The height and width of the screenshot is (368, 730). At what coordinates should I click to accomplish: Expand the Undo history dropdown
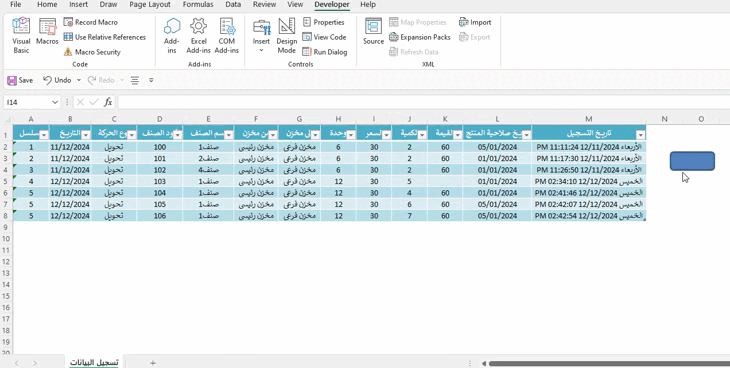click(79, 80)
